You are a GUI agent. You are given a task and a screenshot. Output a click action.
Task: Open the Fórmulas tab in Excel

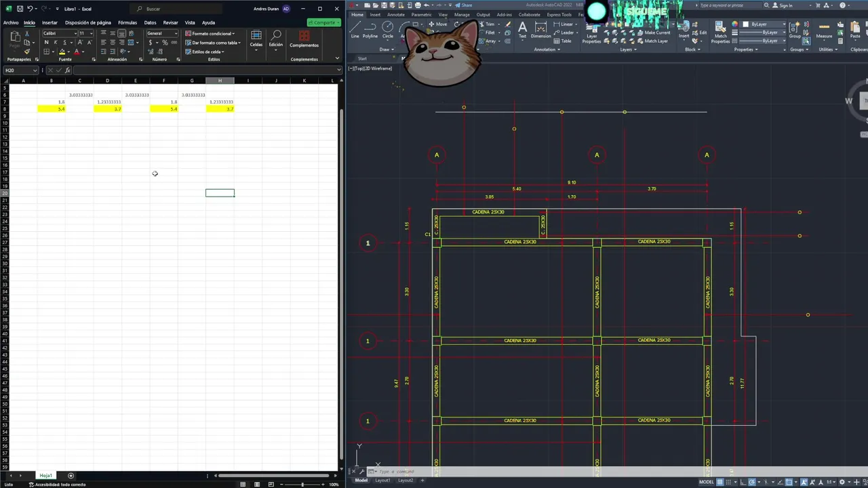click(127, 22)
